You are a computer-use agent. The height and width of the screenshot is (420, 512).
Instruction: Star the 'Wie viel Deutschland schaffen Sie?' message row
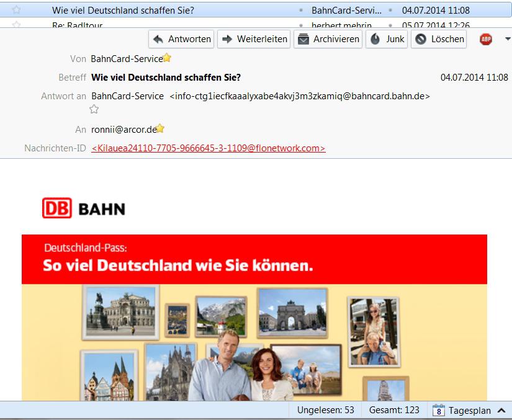click(16, 10)
